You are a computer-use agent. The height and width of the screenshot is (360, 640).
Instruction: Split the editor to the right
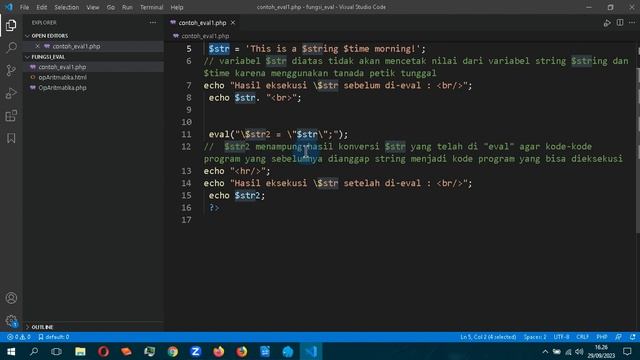620,23
